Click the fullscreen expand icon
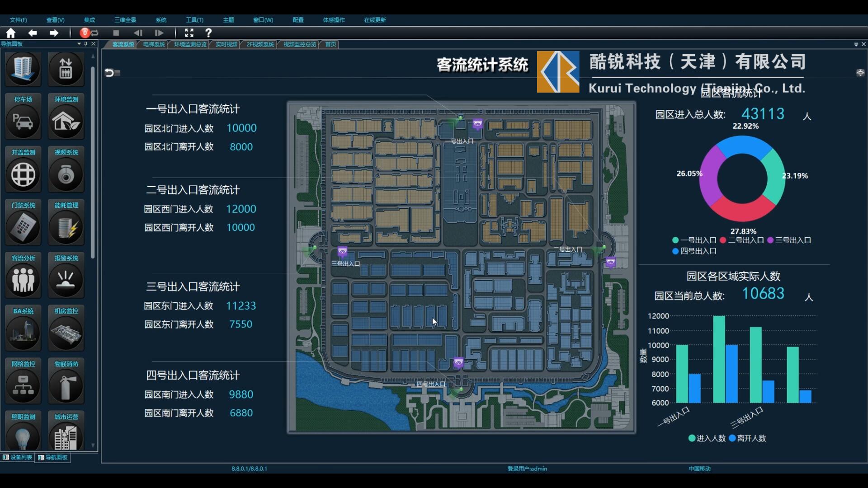 pos(189,33)
